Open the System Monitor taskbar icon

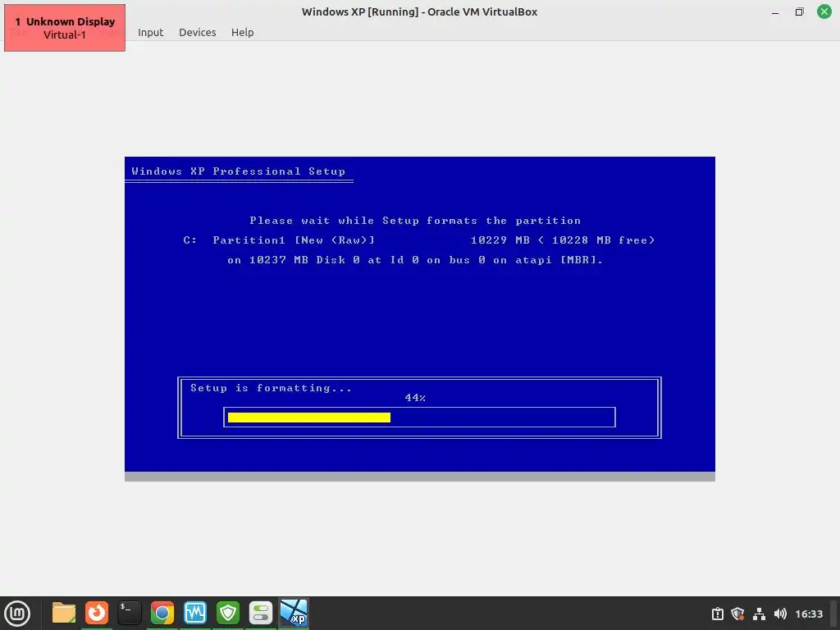[195, 614]
